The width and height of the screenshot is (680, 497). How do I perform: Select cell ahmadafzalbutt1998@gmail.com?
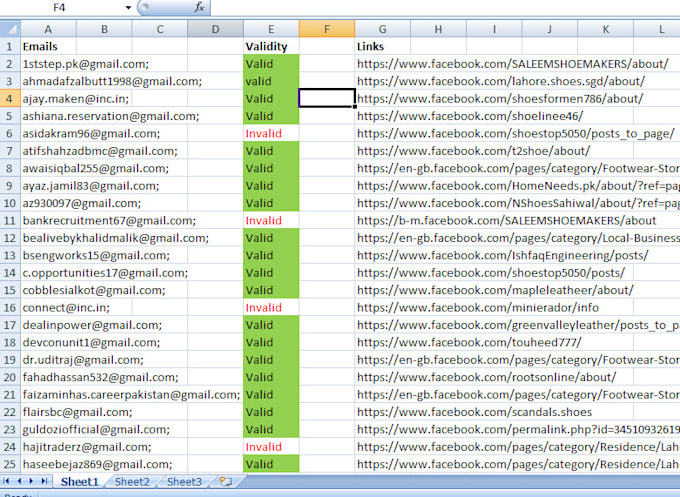pos(112,81)
